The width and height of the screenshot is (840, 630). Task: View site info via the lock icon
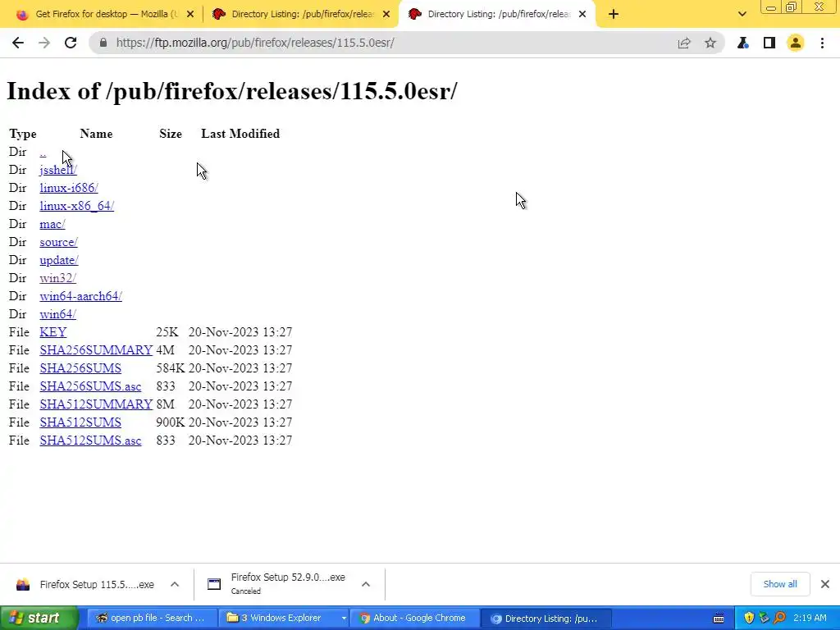pyautogui.click(x=103, y=43)
